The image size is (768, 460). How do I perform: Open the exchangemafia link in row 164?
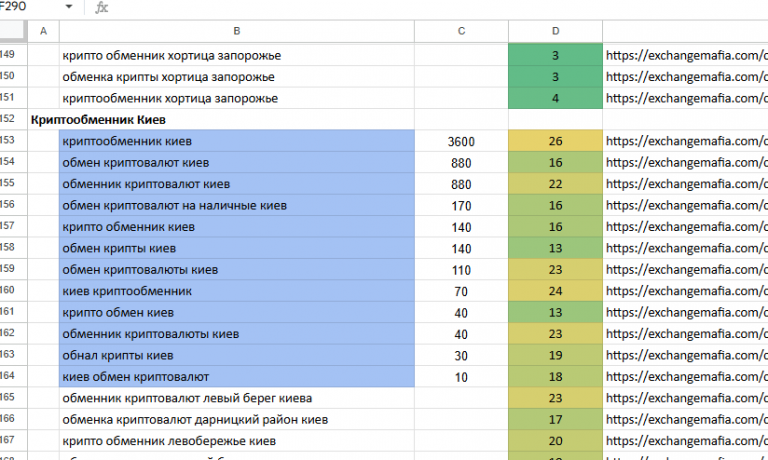686,377
